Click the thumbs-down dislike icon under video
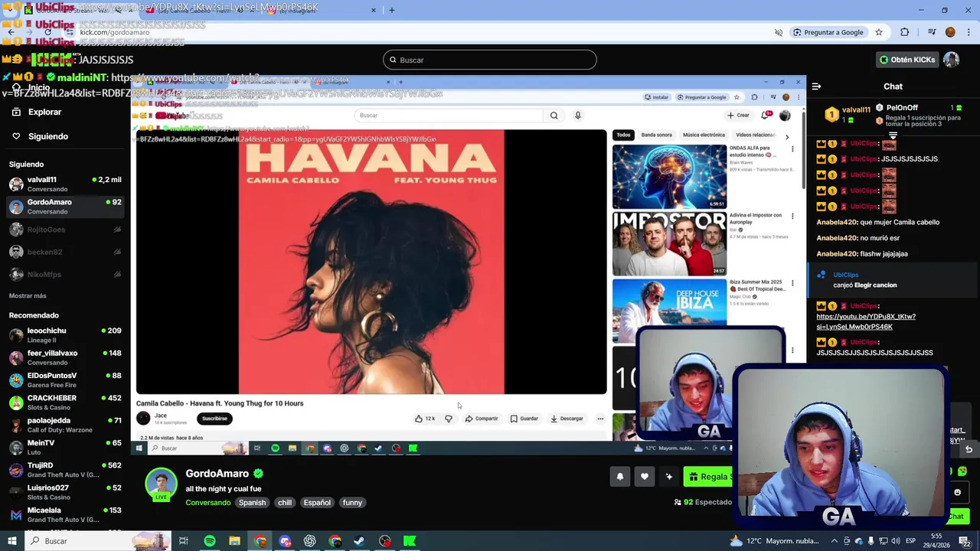980x551 pixels. click(449, 419)
